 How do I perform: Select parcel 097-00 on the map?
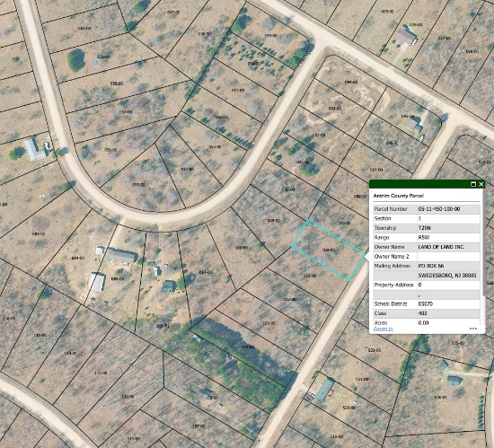click(x=375, y=170)
